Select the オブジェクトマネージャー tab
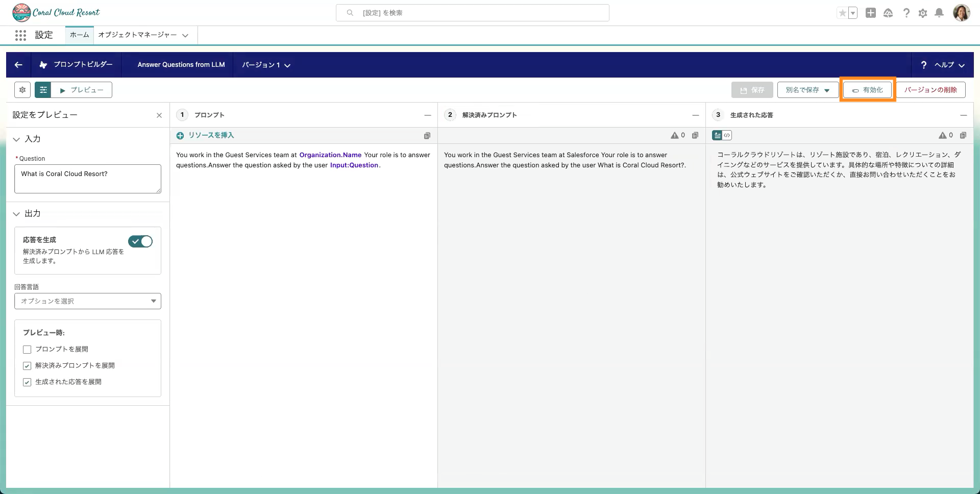Viewport: 980px width, 494px height. 137,35
